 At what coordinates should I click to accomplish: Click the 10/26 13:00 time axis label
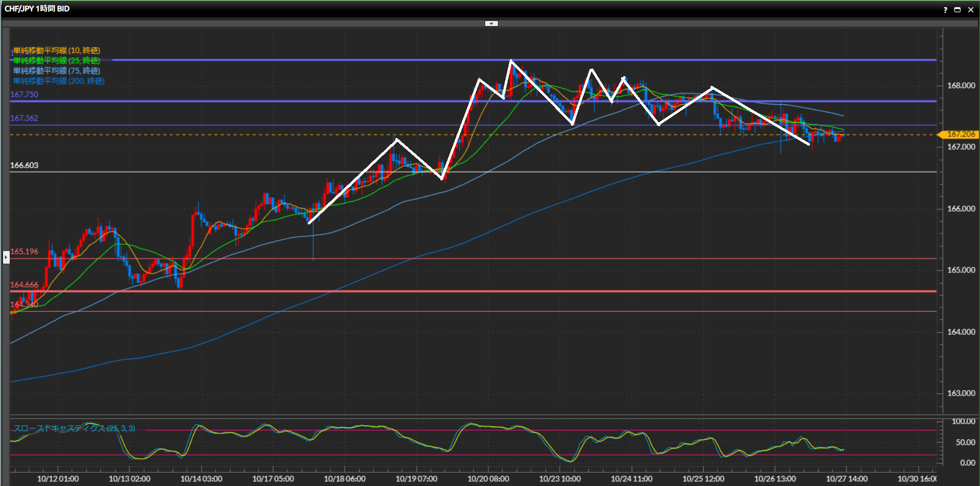(x=775, y=479)
